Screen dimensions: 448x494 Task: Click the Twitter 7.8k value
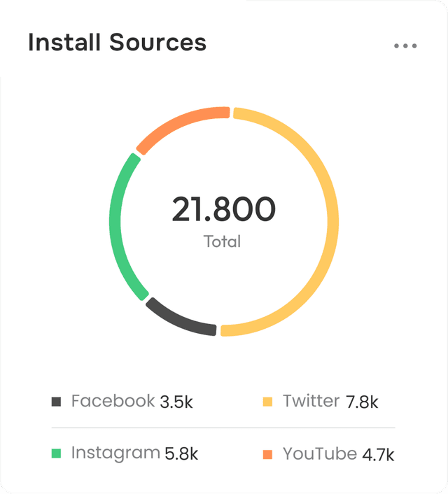tap(362, 402)
